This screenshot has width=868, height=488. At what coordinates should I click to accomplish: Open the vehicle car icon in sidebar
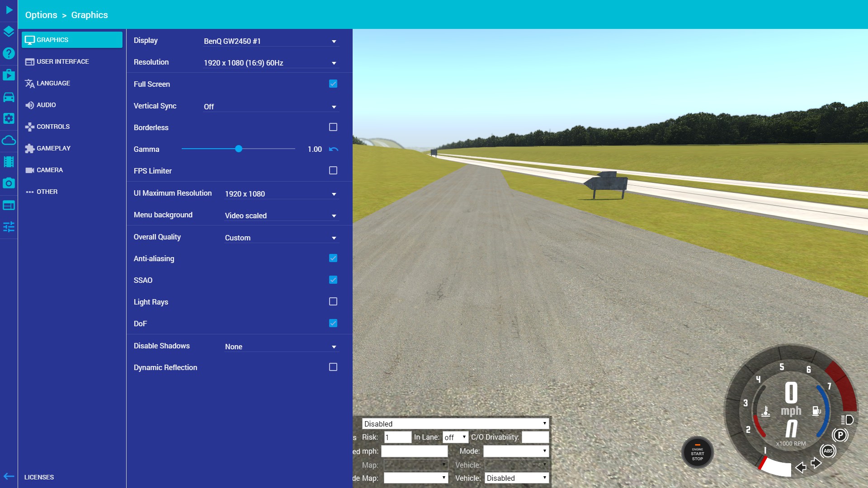[9, 97]
